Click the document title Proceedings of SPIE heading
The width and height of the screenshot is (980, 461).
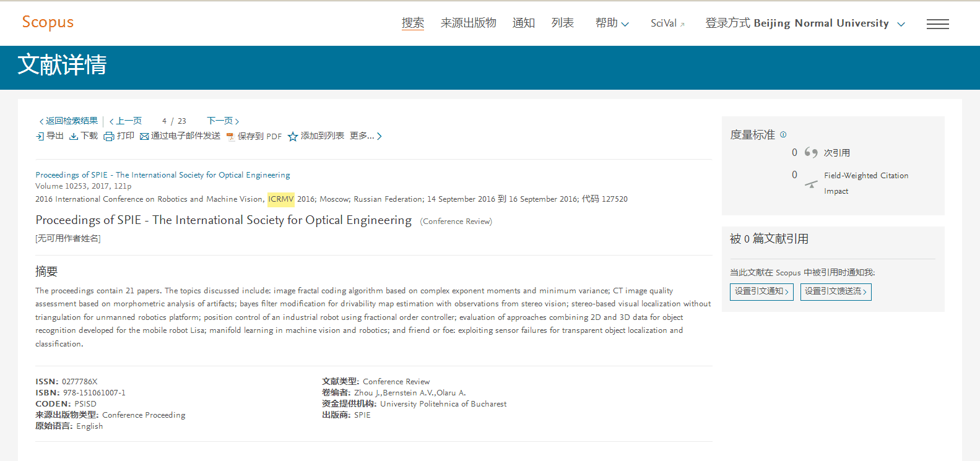(x=223, y=220)
